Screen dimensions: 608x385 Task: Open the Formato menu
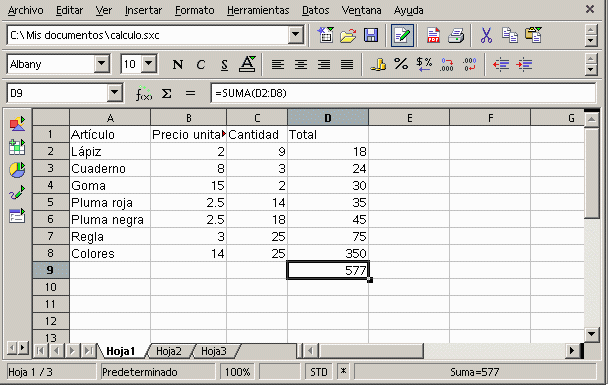(195, 10)
